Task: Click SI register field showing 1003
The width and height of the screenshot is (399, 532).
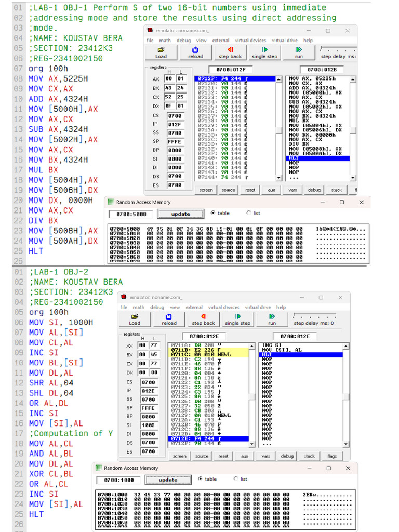Action: [x=148, y=425]
